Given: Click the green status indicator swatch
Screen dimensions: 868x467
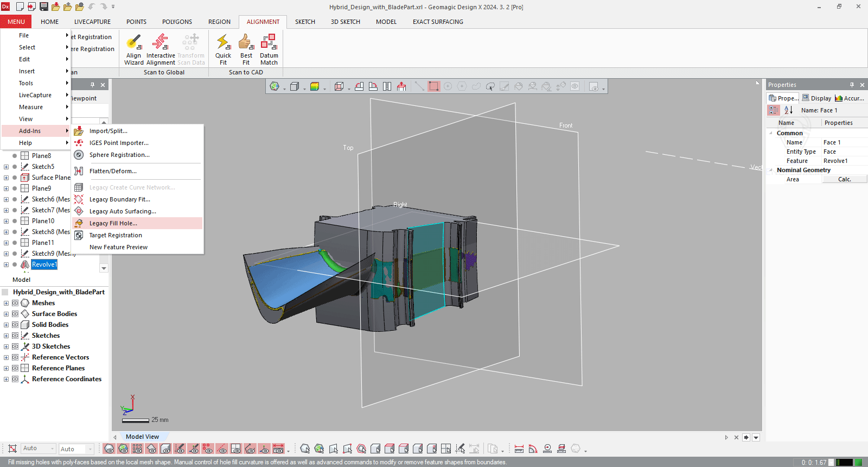Looking at the screenshot, I should click(858, 462).
